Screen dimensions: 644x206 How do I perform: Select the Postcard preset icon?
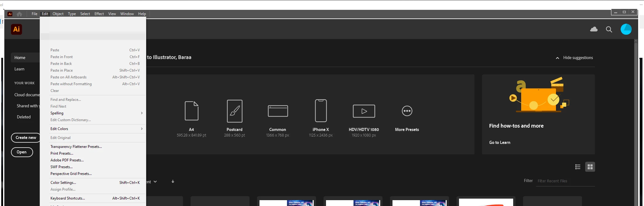pyautogui.click(x=235, y=111)
